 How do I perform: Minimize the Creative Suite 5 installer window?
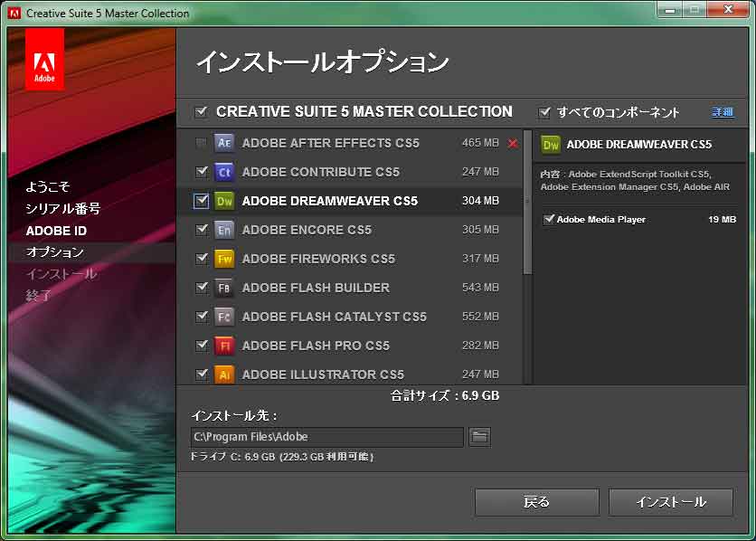pos(670,10)
